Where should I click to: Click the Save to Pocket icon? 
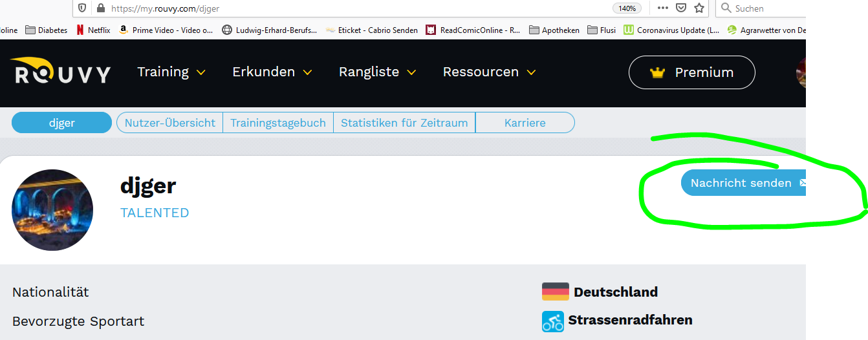point(681,8)
